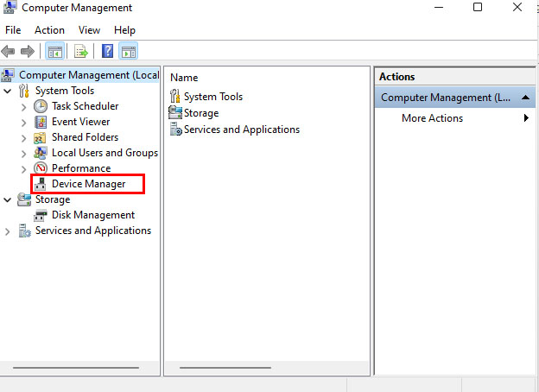Screen dimensions: 539x392
Task: Click Task Scheduler clock icon in tree
Action: 41,106
